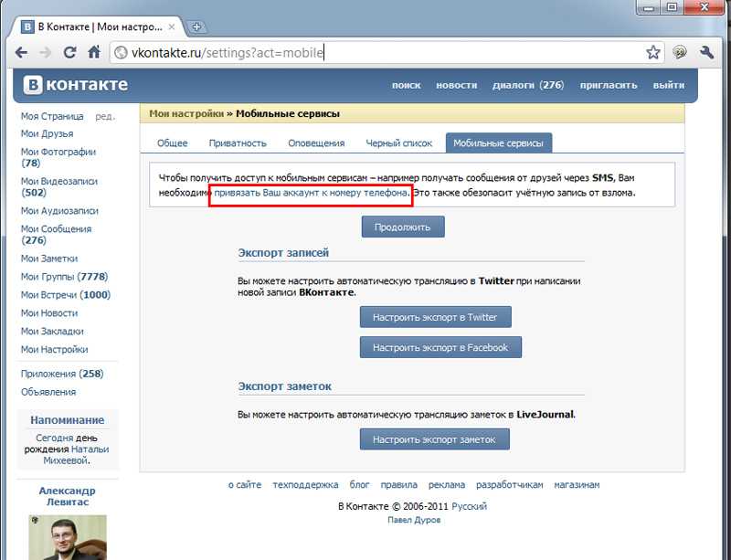Open Мои настройки breadcrumb link
The height and width of the screenshot is (560, 731).
pyautogui.click(x=186, y=114)
